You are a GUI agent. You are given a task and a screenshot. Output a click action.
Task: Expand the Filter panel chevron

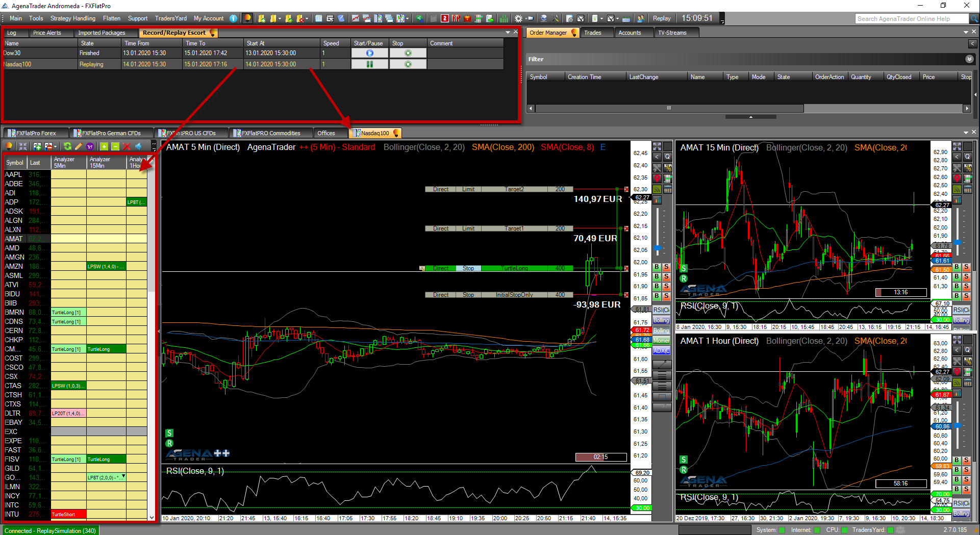pos(969,59)
